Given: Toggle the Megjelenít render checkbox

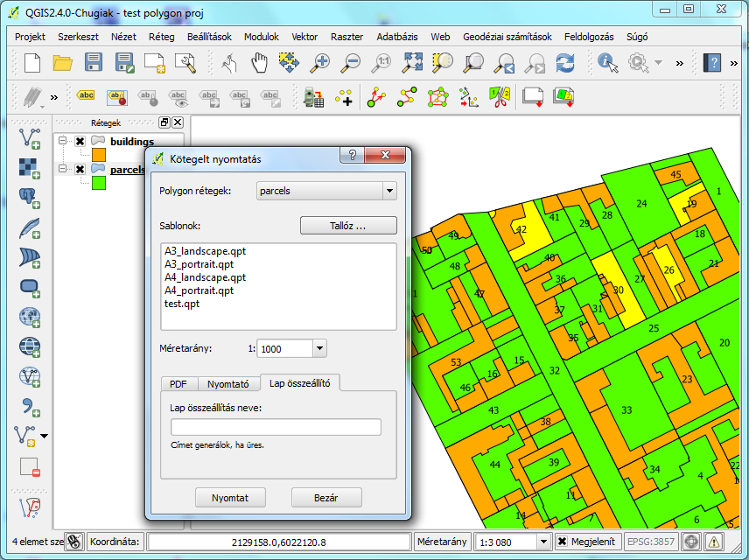Looking at the screenshot, I should 563,542.
